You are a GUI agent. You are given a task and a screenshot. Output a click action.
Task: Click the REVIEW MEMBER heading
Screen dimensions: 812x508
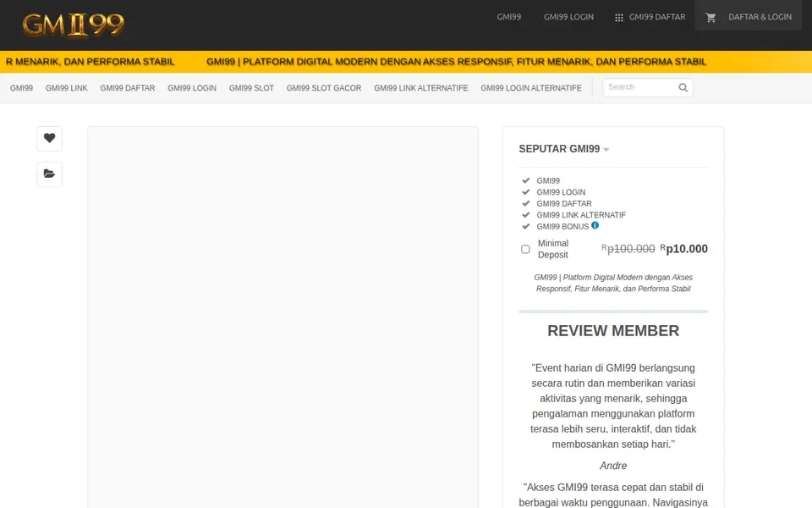tap(613, 331)
